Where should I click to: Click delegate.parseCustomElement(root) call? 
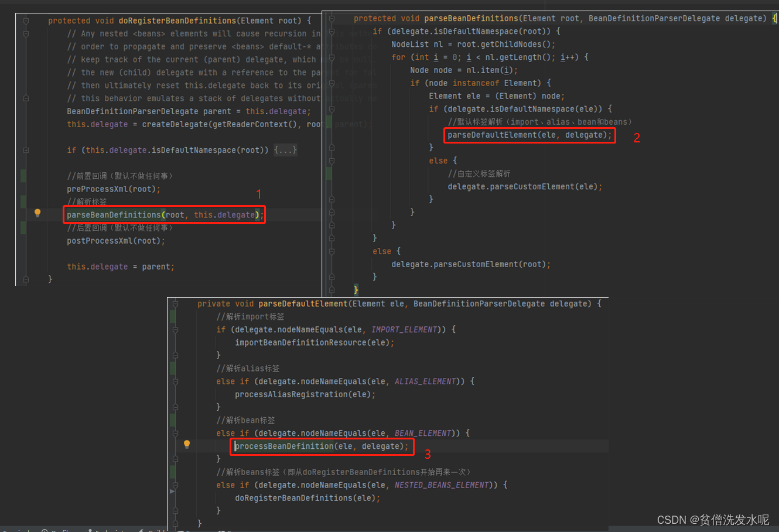click(471, 265)
